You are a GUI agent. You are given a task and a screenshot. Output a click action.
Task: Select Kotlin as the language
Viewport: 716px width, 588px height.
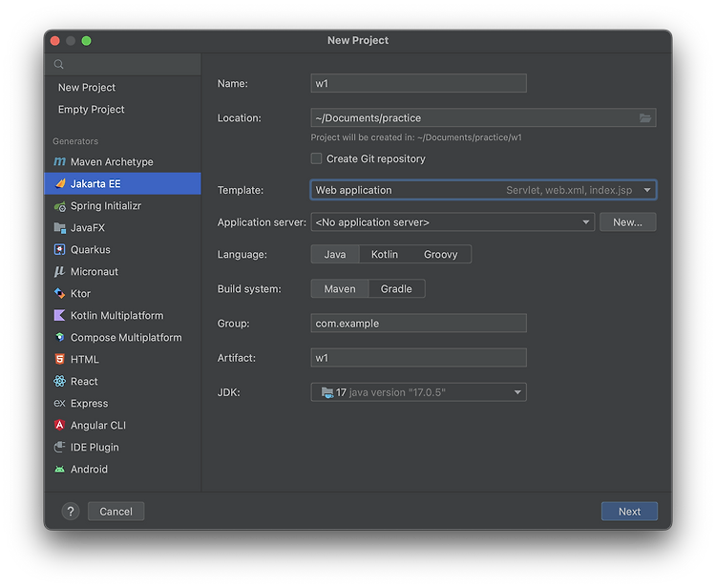tap(385, 254)
